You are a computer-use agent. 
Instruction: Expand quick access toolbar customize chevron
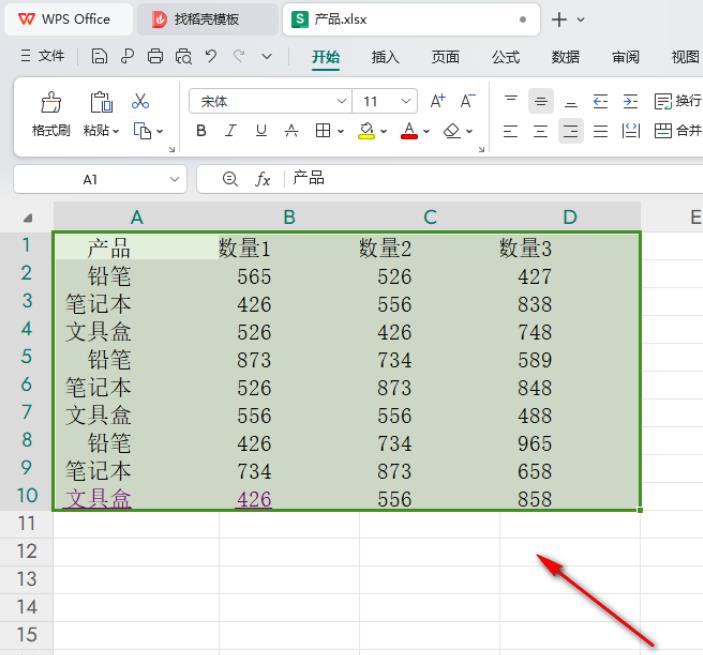click(267, 56)
